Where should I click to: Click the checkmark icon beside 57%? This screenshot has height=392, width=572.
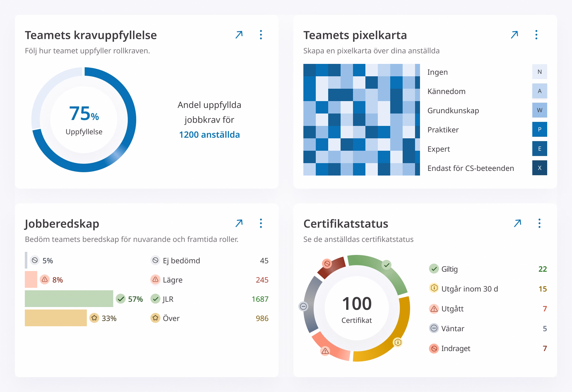tap(121, 299)
